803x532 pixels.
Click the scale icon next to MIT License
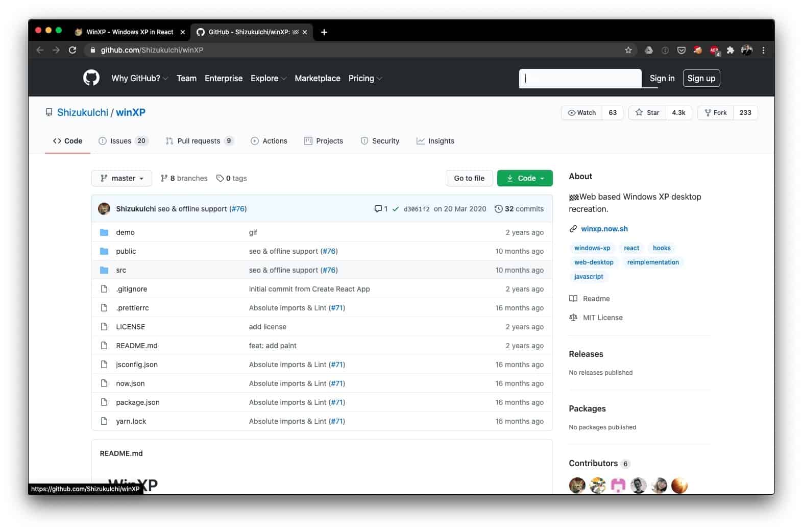pos(573,318)
